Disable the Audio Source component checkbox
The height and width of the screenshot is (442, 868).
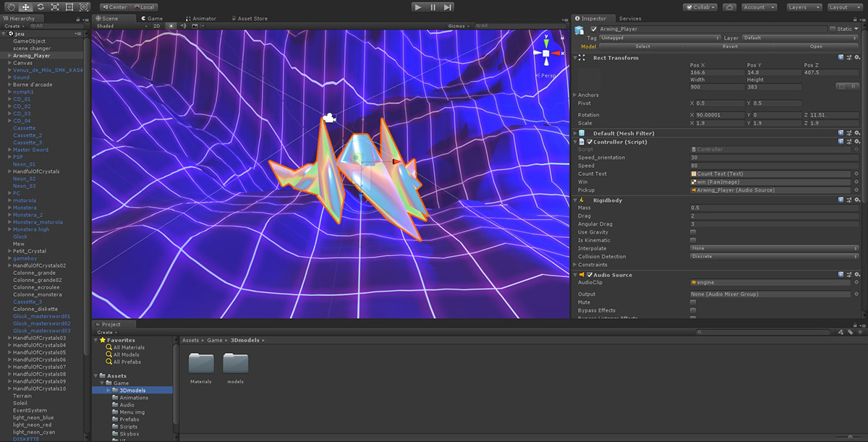(590, 275)
